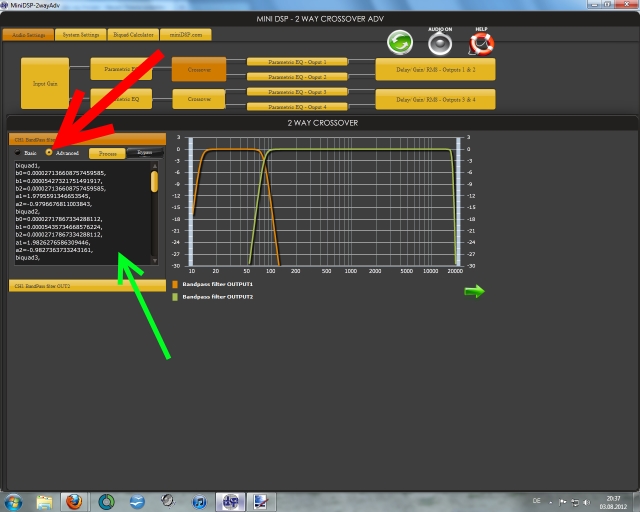640x512 pixels.
Task: Open the blue bird taskbar app
Action: (x=137, y=502)
